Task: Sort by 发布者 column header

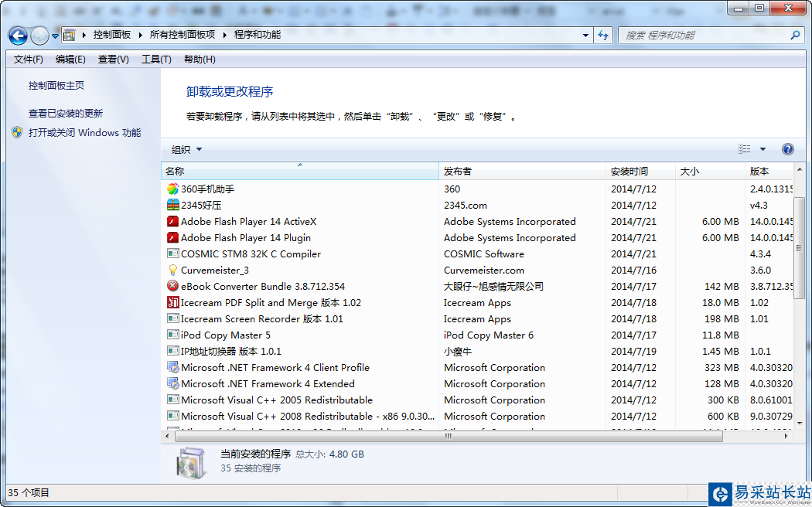Action: [x=523, y=172]
